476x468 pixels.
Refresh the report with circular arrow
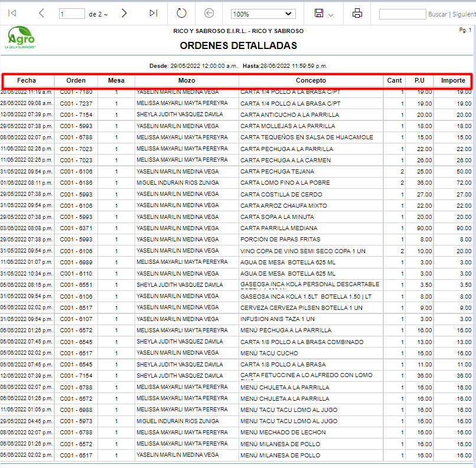[x=181, y=13]
